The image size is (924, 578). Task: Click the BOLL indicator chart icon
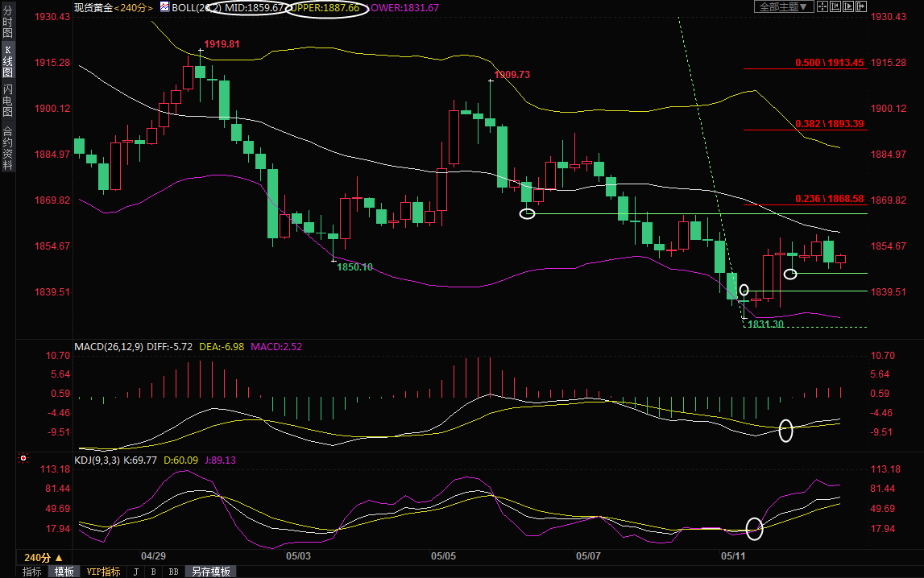pyautogui.click(x=164, y=7)
